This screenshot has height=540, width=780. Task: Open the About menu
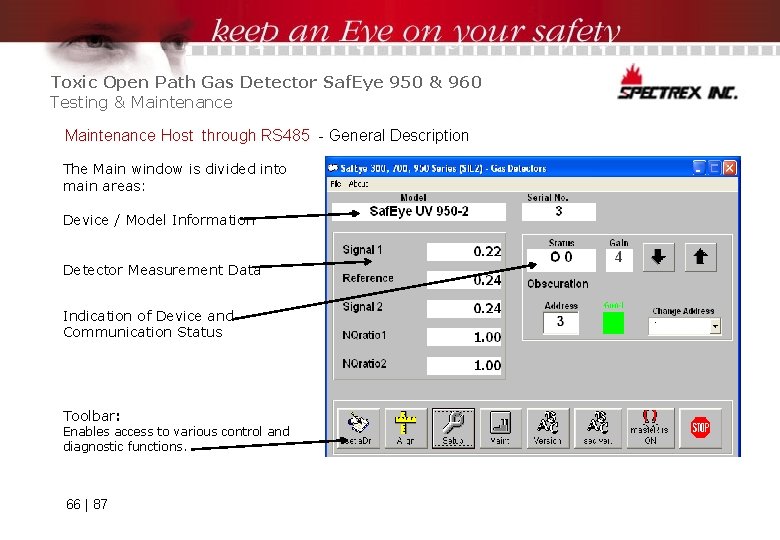click(x=358, y=184)
